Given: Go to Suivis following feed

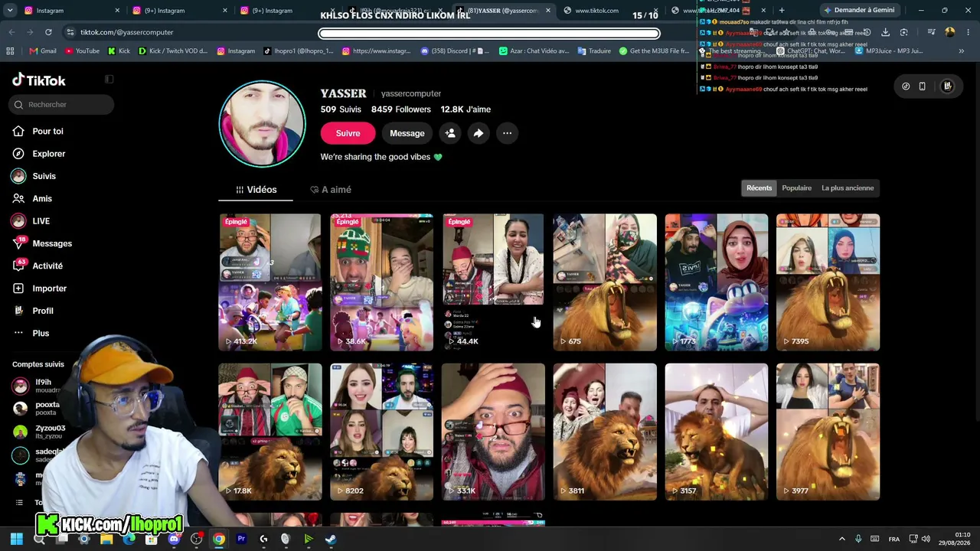Looking at the screenshot, I should (34, 176).
